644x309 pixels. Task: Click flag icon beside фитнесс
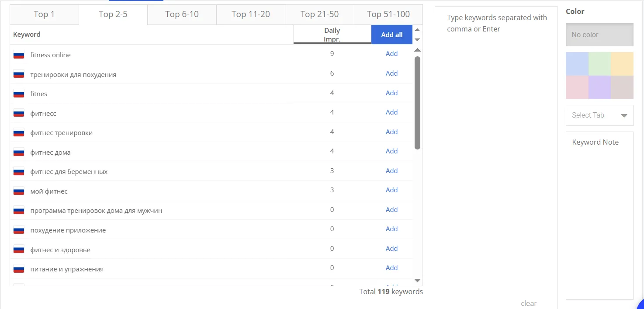[19, 113]
